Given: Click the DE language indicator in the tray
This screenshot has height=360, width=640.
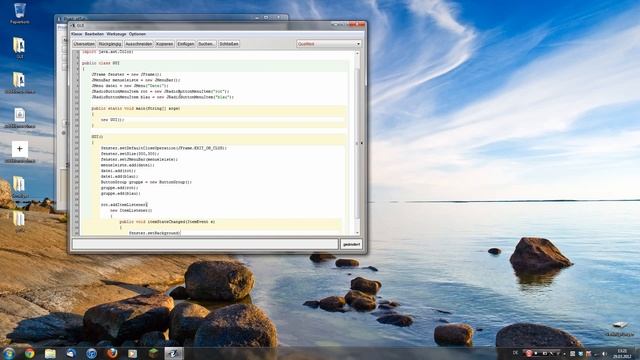Looking at the screenshot, I should click(x=515, y=353).
